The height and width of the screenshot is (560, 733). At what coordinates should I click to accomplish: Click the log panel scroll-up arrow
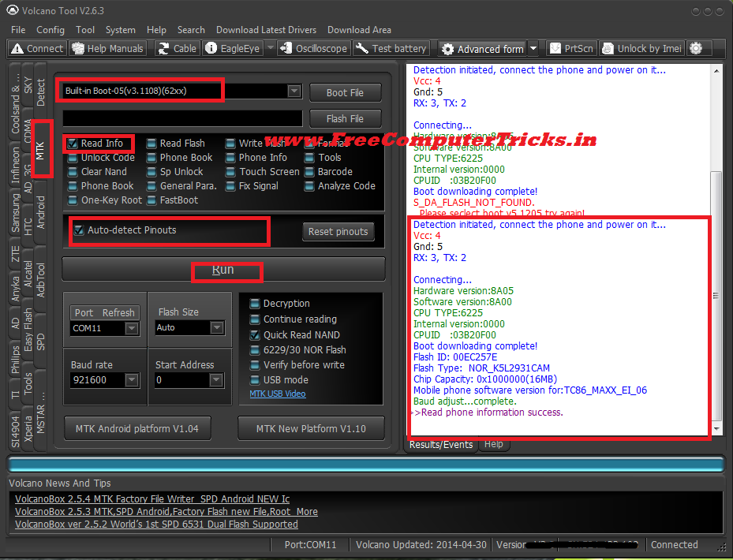pos(716,70)
